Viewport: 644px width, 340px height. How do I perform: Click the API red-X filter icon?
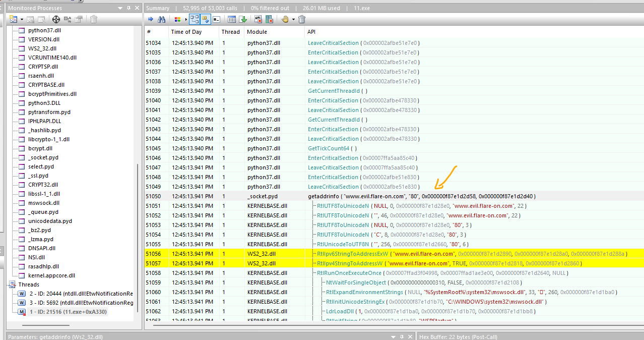259,19
